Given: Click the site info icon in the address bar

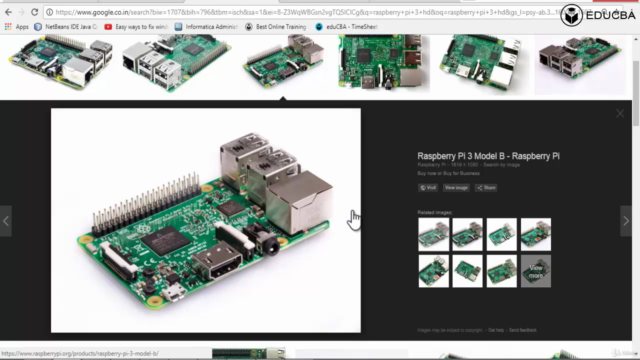Looking at the screenshot, I should click(x=49, y=12).
